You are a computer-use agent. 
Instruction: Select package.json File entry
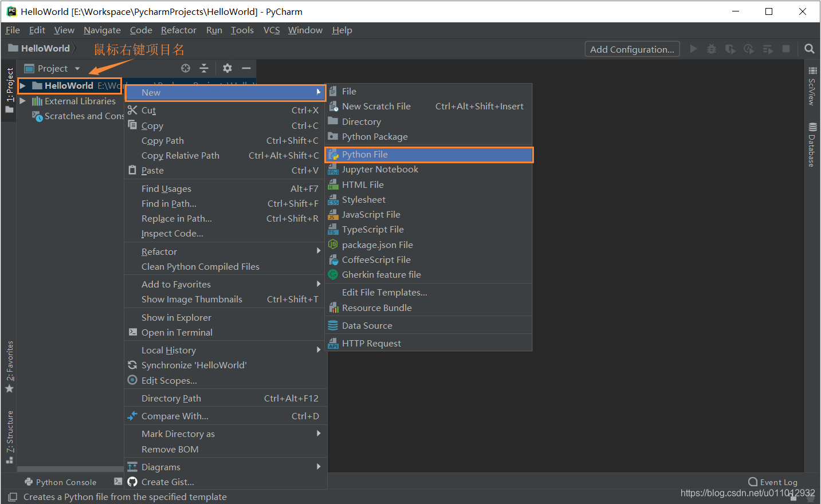coord(429,245)
